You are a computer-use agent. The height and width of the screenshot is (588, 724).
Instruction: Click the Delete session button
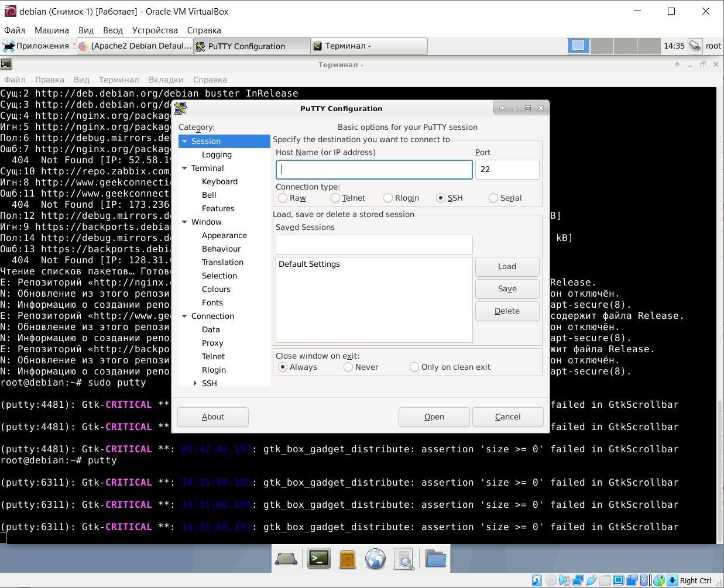click(507, 311)
